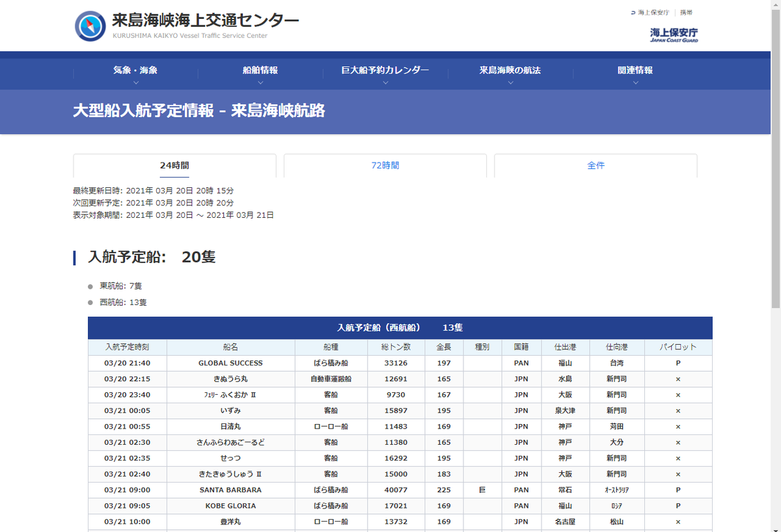Click the 03/21 09:00 arrival time cell
This screenshot has width=781, height=532.
coord(128,490)
